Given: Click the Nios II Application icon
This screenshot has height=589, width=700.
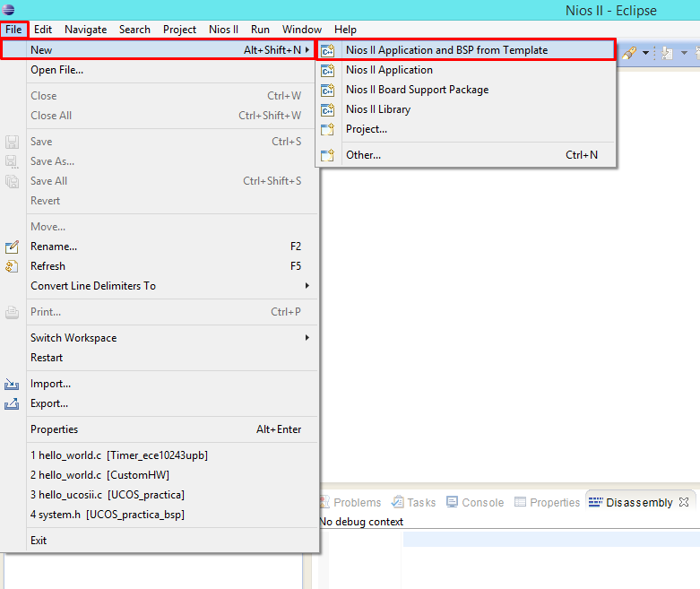Looking at the screenshot, I should (328, 70).
